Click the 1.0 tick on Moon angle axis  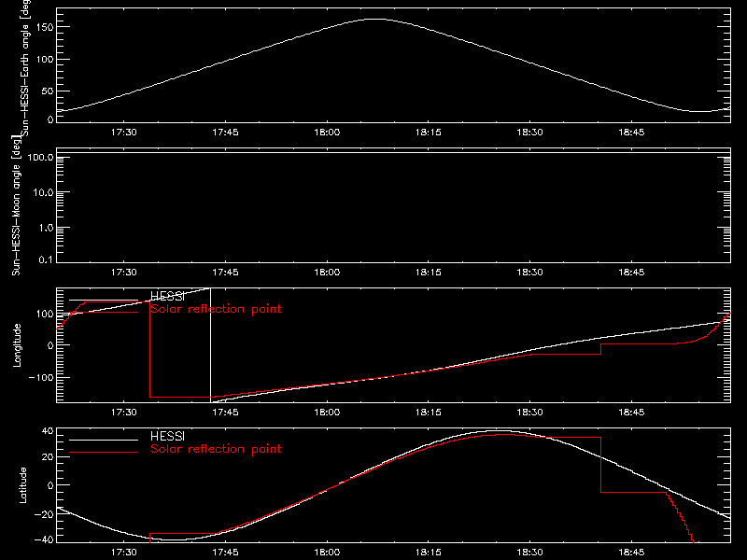pos(46,228)
